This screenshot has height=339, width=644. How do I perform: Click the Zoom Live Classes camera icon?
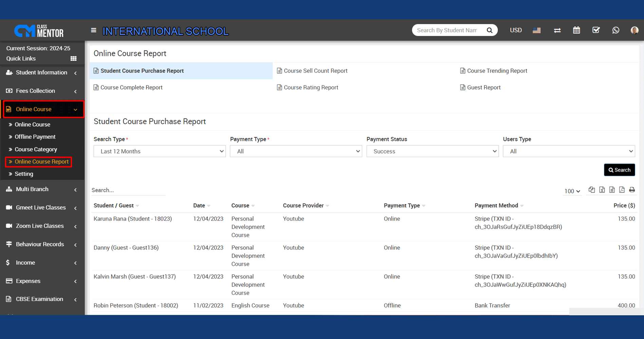click(x=9, y=226)
